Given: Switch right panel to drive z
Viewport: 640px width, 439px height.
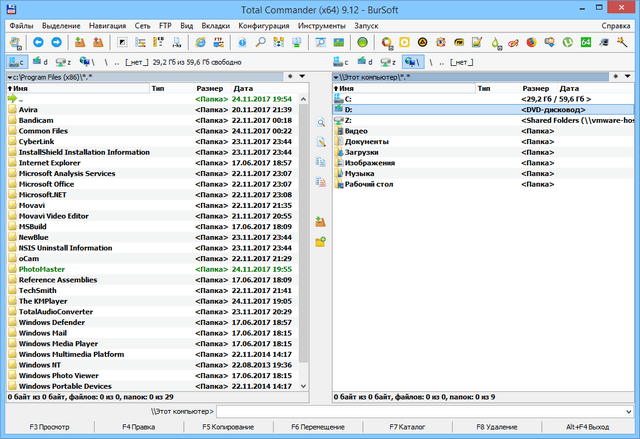Looking at the screenshot, I should pyautogui.click(x=387, y=62).
